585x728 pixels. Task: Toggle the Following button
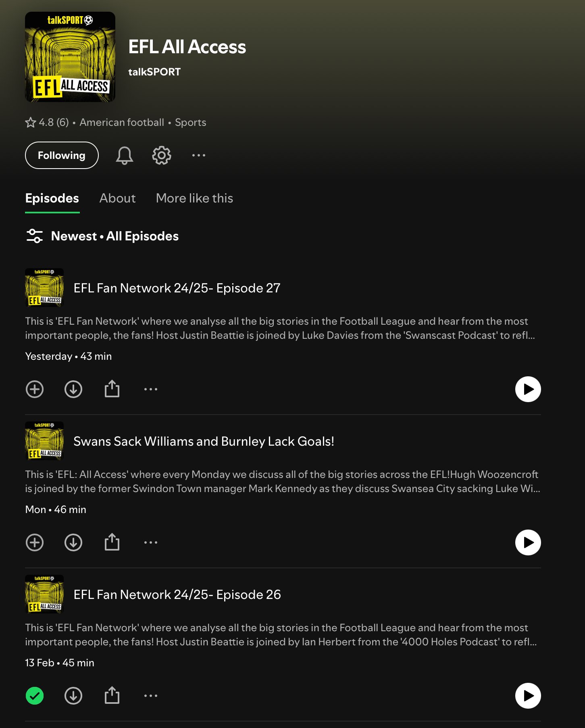click(x=62, y=155)
